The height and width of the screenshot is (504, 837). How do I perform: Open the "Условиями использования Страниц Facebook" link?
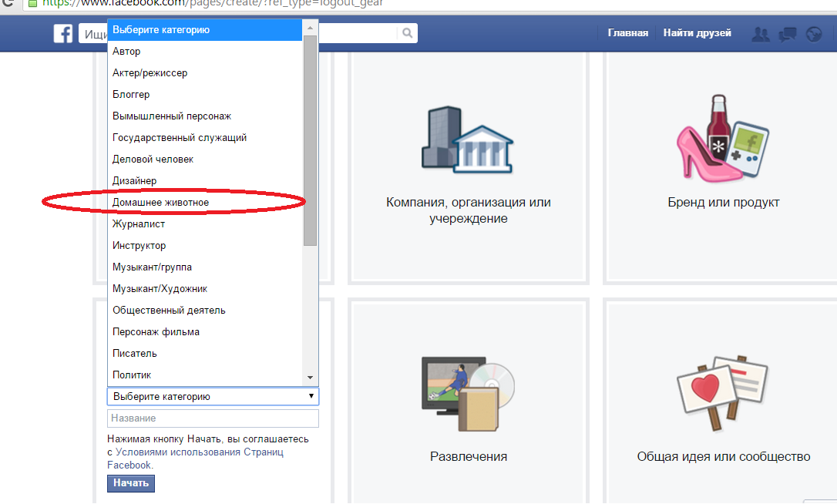tap(200, 452)
